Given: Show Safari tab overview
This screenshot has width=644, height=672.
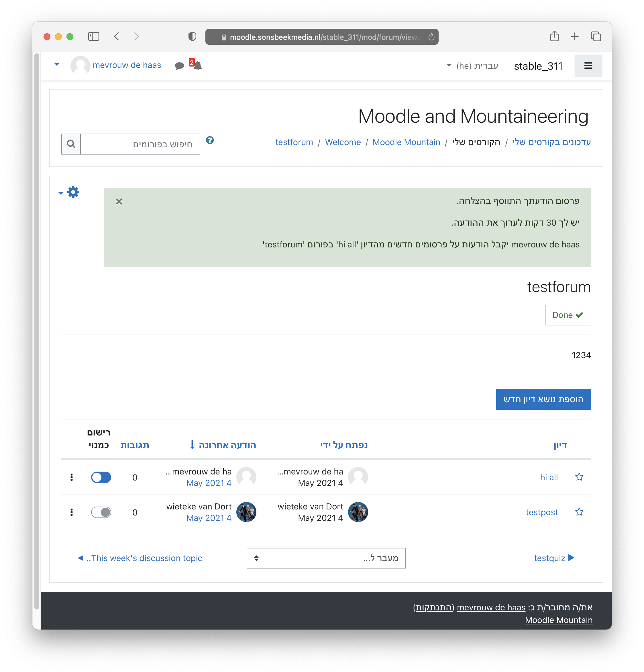Looking at the screenshot, I should [x=596, y=36].
